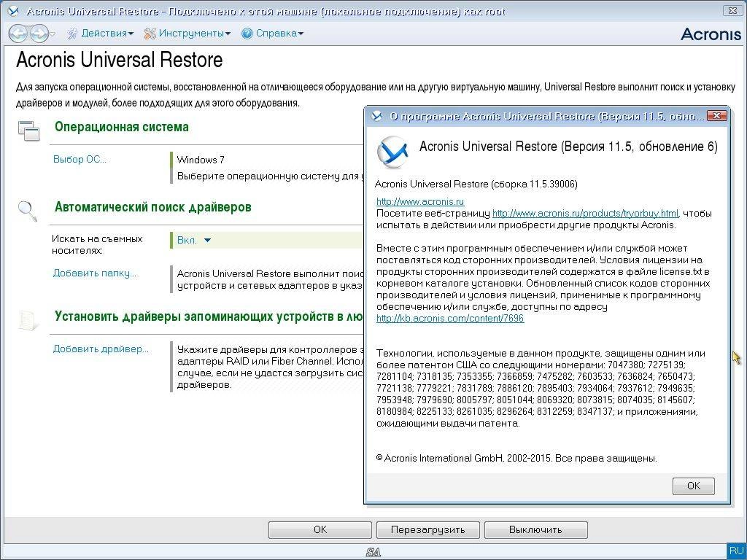Open the Справка menu

[279, 34]
